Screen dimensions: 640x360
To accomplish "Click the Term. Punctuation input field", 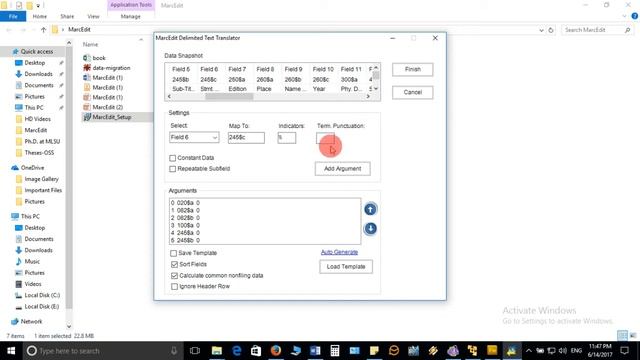I will 325,138.
